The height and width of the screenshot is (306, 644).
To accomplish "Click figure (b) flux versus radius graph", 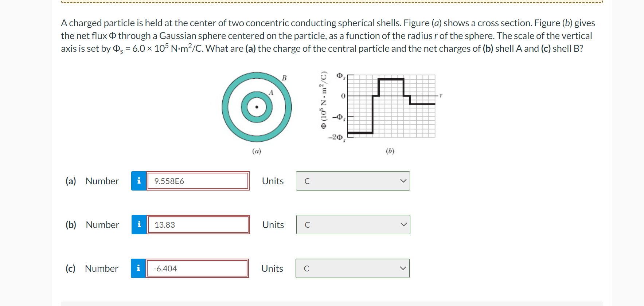I will 390,106.
